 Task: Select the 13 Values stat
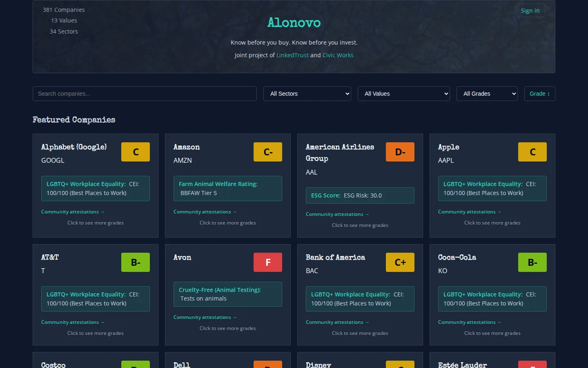click(64, 20)
